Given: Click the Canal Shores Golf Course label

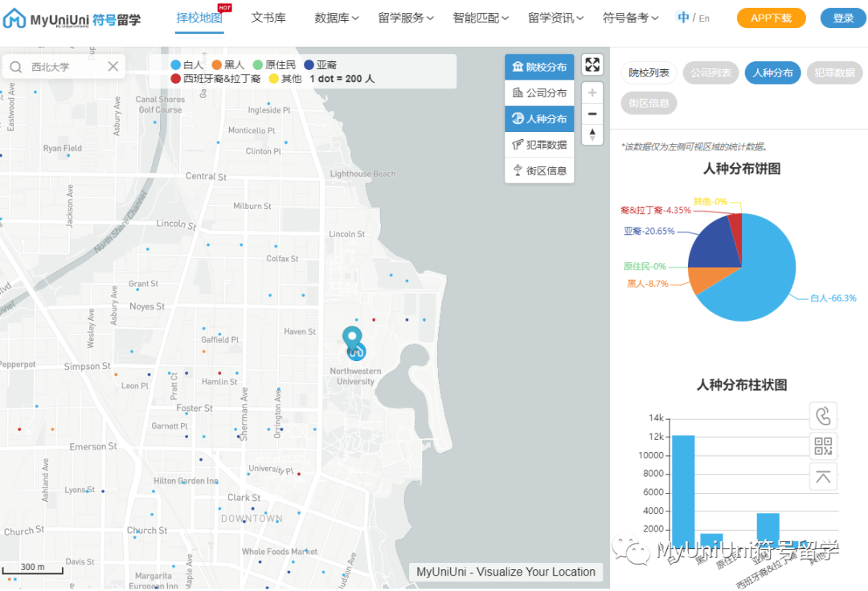Looking at the screenshot, I should [161, 105].
